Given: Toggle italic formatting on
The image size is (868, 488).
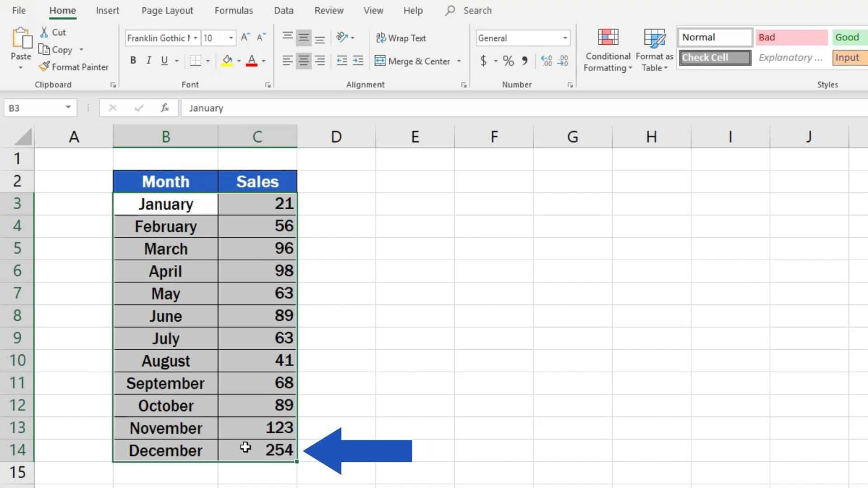Looking at the screenshot, I should [148, 60].
